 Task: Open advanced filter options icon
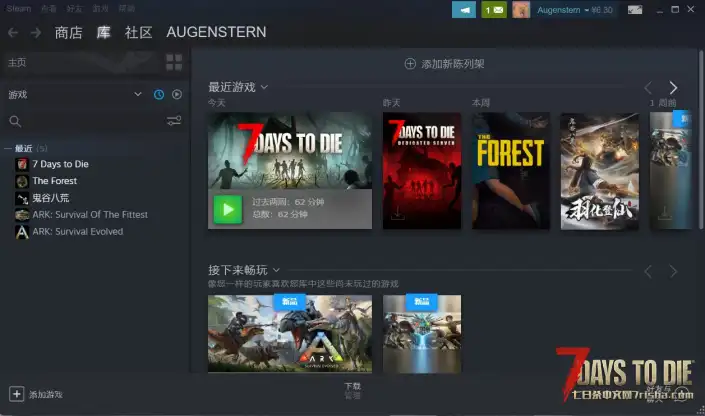click(x=174, y=121)
